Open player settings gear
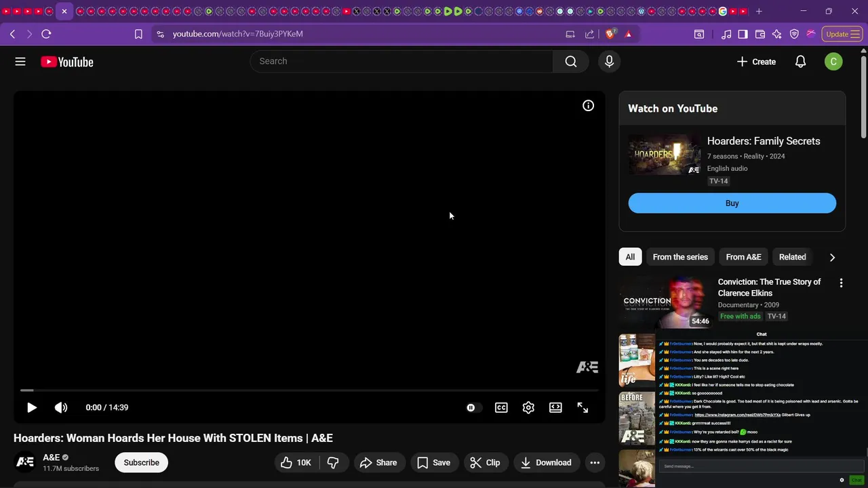 click(x=528, y=407)
